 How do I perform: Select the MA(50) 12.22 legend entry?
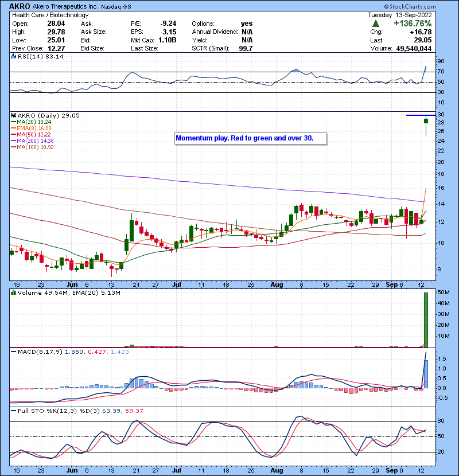pos(31,134)
